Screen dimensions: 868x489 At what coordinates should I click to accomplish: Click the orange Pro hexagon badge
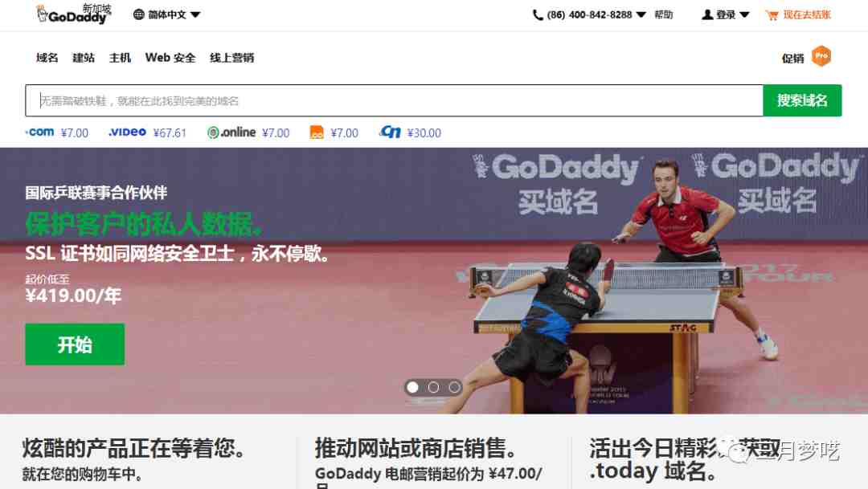(821, 56)
